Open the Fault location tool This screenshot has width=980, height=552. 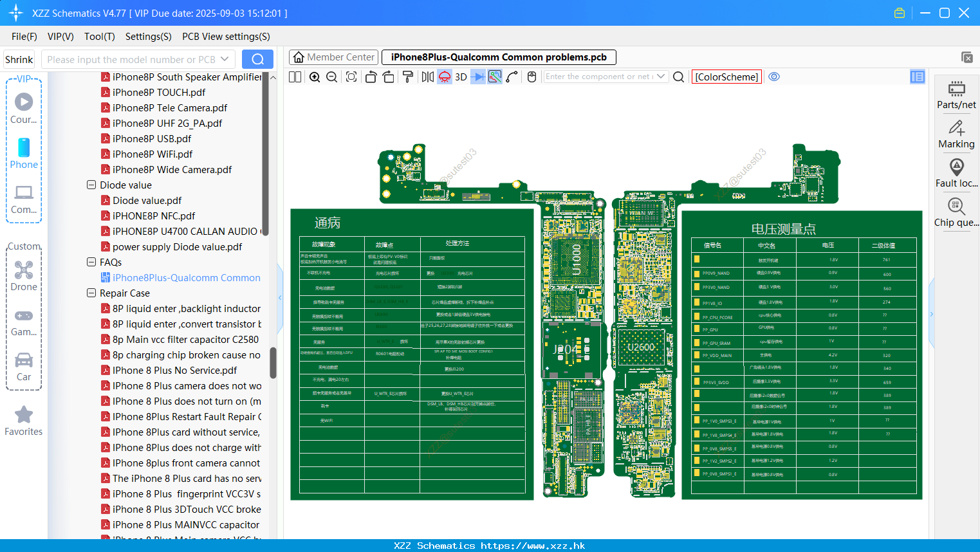(956, 173)
